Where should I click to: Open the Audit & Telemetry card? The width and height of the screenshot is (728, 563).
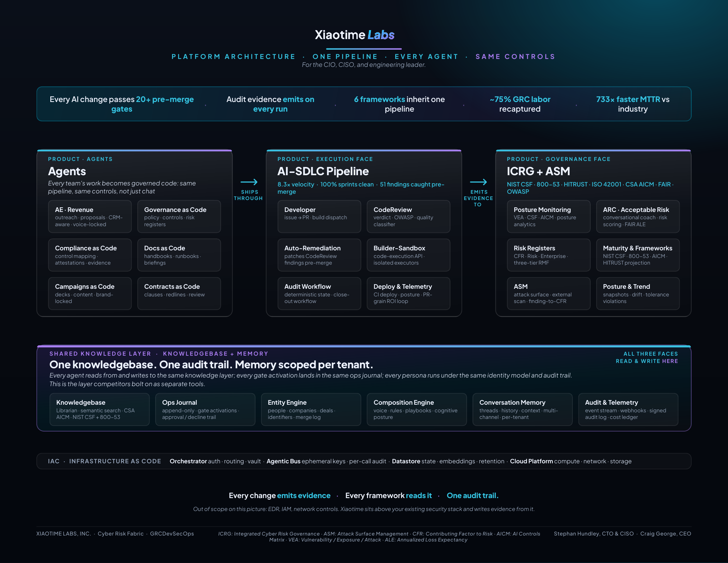628,409
